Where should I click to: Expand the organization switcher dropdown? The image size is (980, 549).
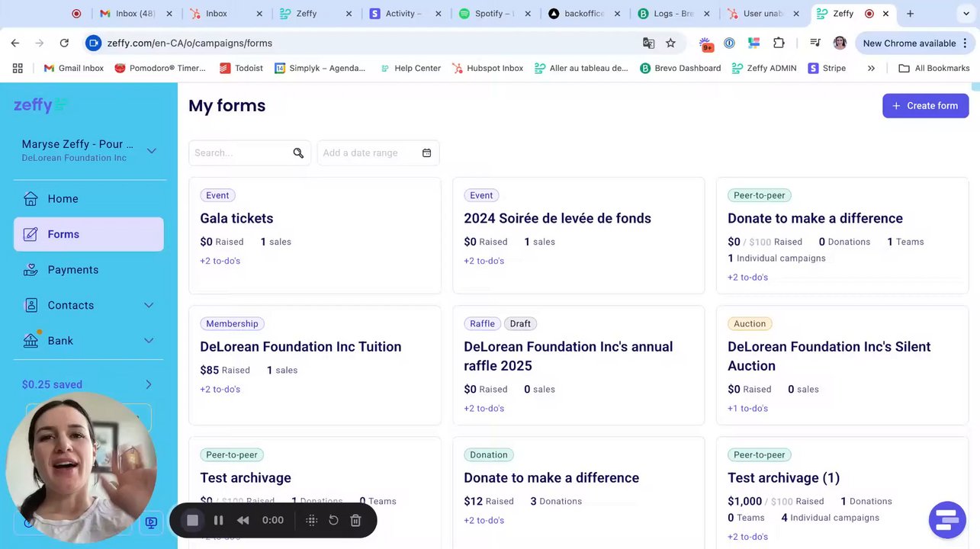click(151, 150)
